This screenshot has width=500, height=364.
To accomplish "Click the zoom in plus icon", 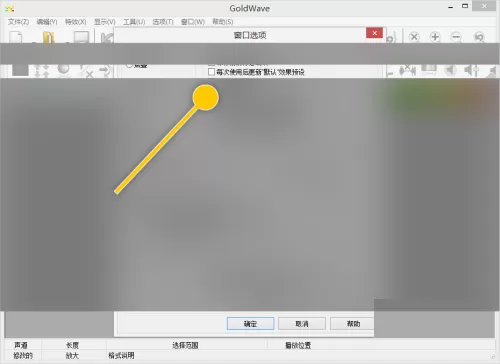I will [x=435, y=37].
